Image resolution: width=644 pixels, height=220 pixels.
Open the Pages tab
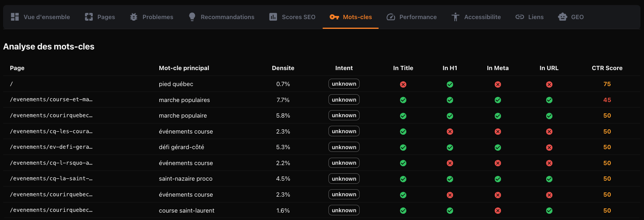click(x=100, y=17)
